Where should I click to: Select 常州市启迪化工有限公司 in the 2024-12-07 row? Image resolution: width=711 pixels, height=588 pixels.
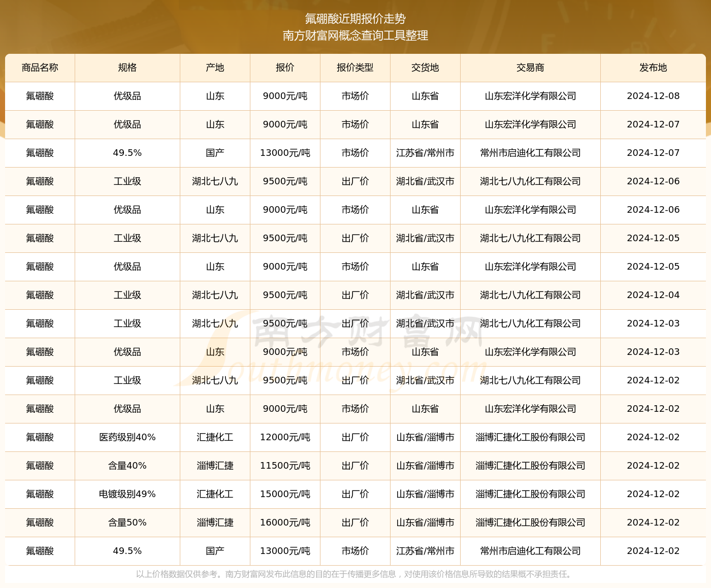(530, 153)
